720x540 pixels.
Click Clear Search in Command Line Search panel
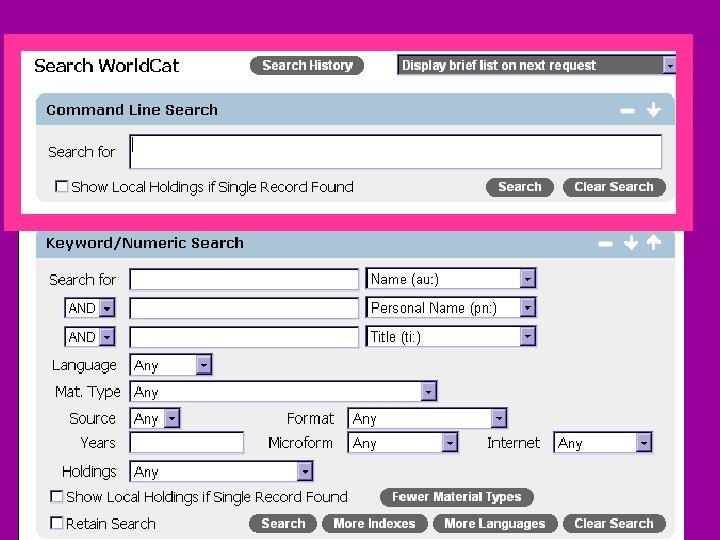click(614, 187)
